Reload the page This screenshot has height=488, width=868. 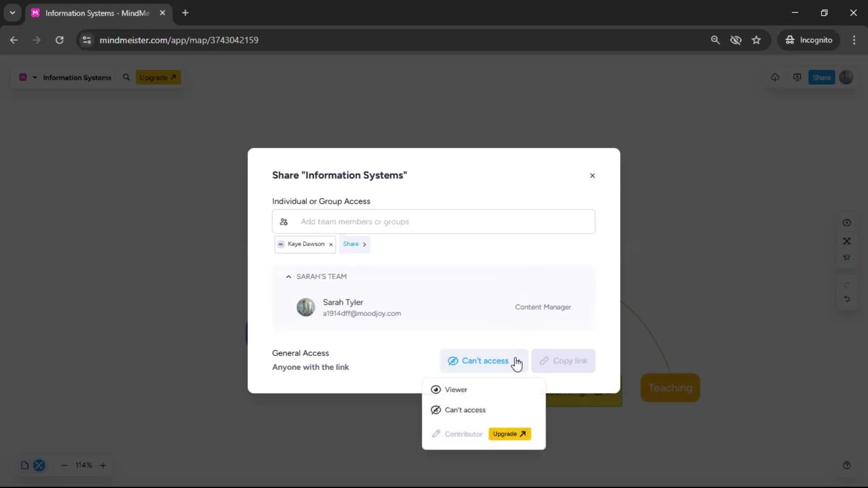click(x=59, y=40)
